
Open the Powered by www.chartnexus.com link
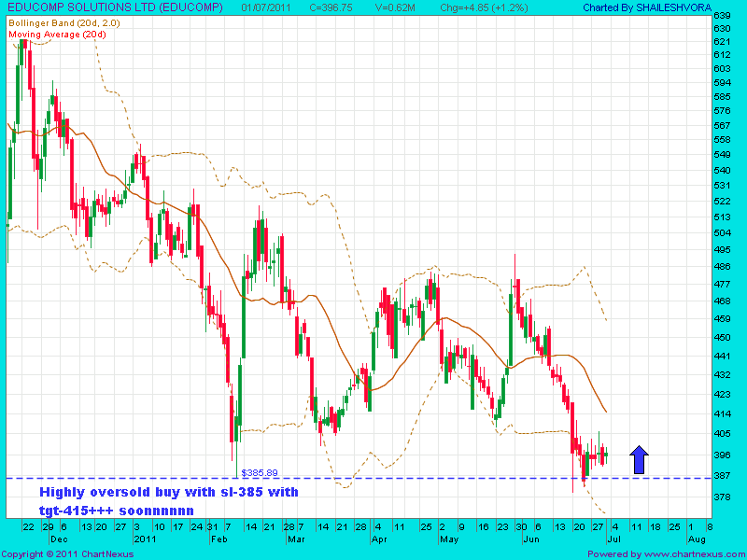click(x=666, y=554)
